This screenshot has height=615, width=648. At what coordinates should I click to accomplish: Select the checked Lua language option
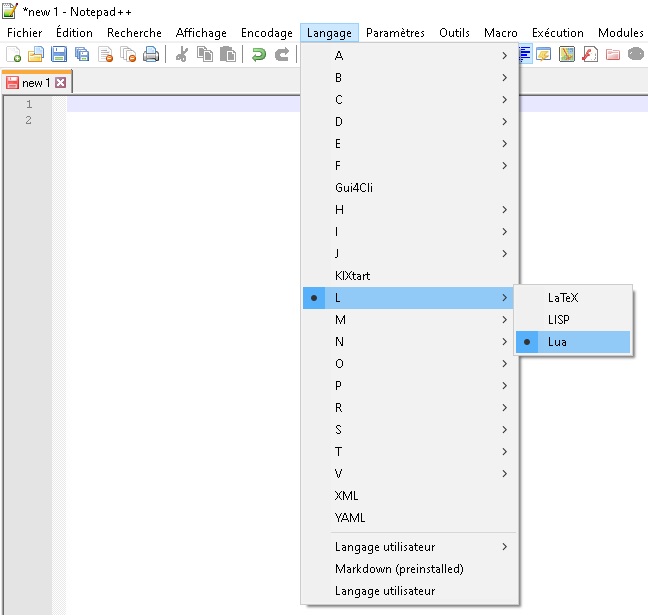pyautogui.click(x=573, y=342)
